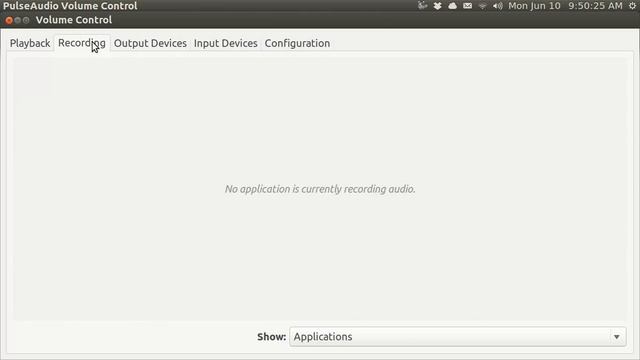640x360 pixels.
Task: Minimize the Volume Control window
Action: (18, 20)
